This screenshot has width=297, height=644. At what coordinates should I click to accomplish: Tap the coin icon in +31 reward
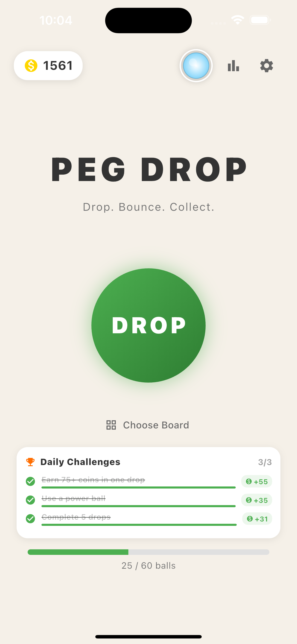pyautogui.click(x=250, y=519)
